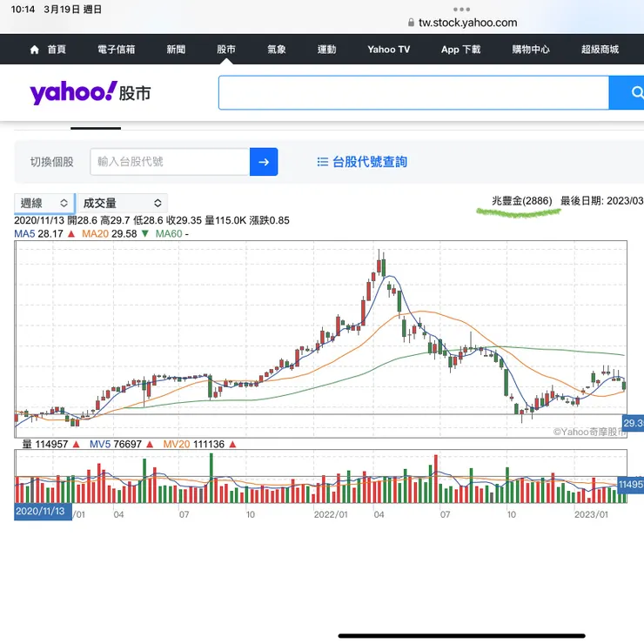Go to 購物中心 in the nav bar

click(531, 50)
